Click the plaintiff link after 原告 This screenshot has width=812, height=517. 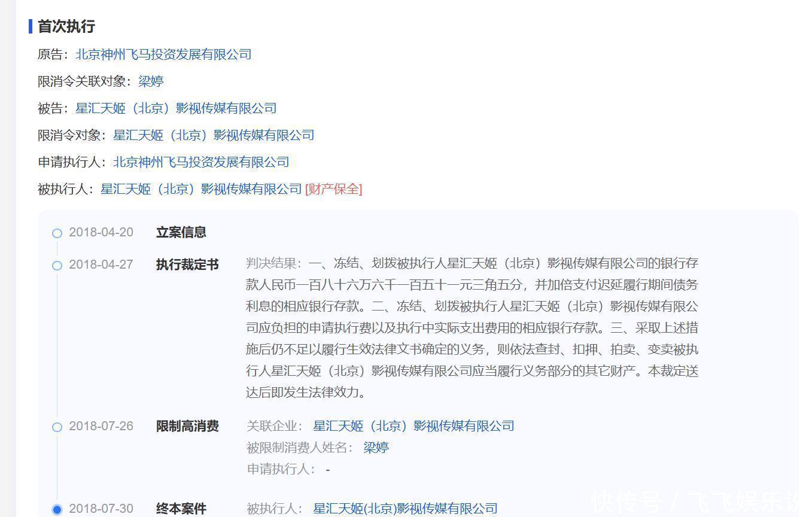(163, 54)
